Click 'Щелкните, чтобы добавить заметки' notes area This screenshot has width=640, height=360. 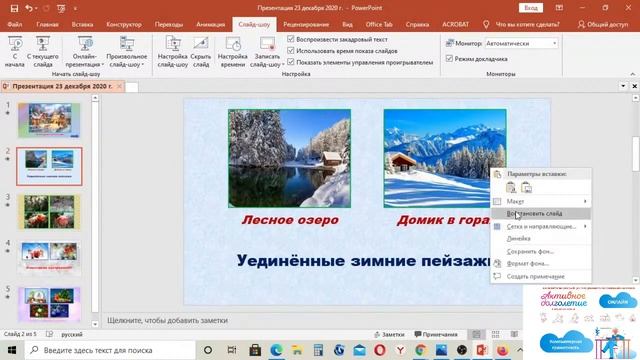click(167, 320)
